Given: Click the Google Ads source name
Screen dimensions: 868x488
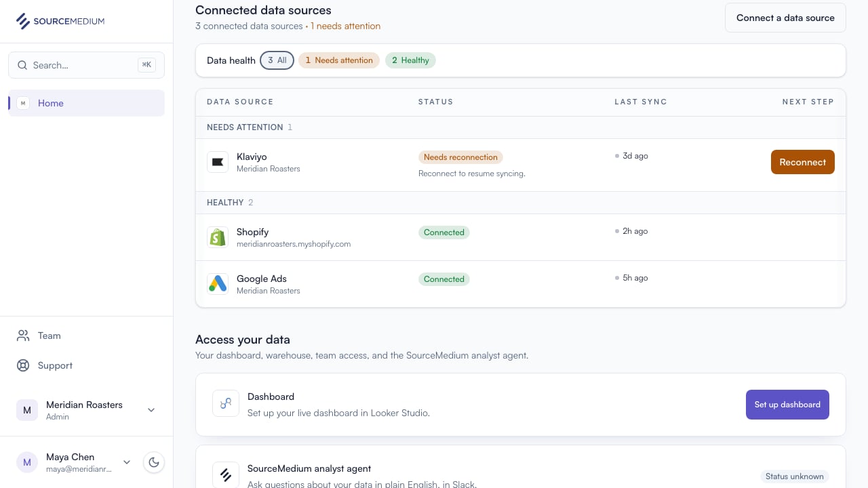Looking at the screenshot, I should pos(262,279).
